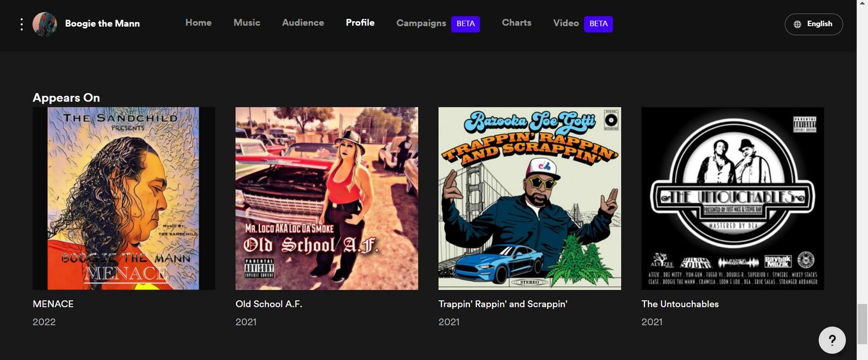The width and height of the screenshot is (868, 360).
Task: Select the Profile tab
Action: (360, 23)
